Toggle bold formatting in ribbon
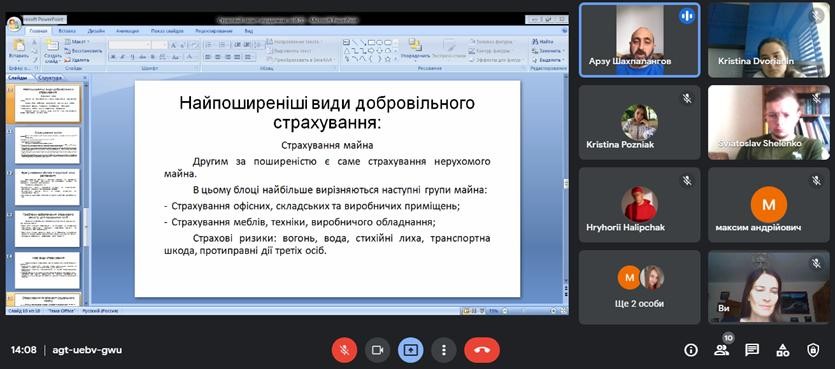The width and height of the screenshot is (835, 369). [x=113, y=57]
